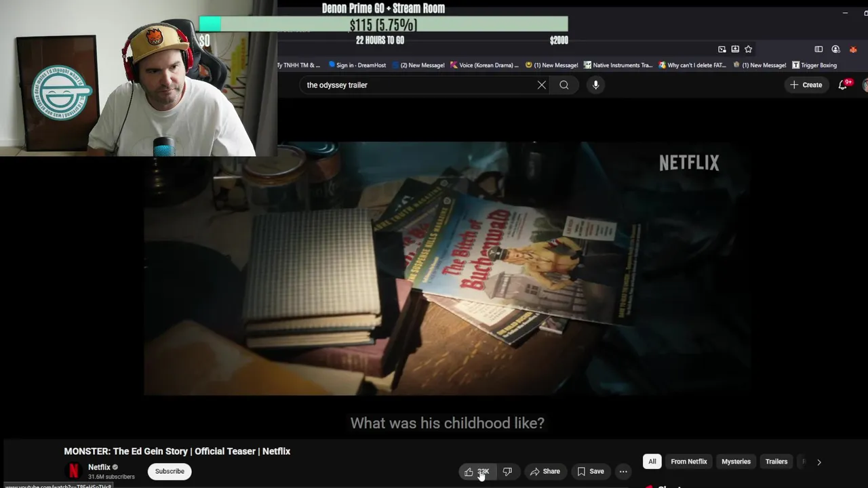
Task: Clear the search box with the X icon
Action: click(542, 85)
